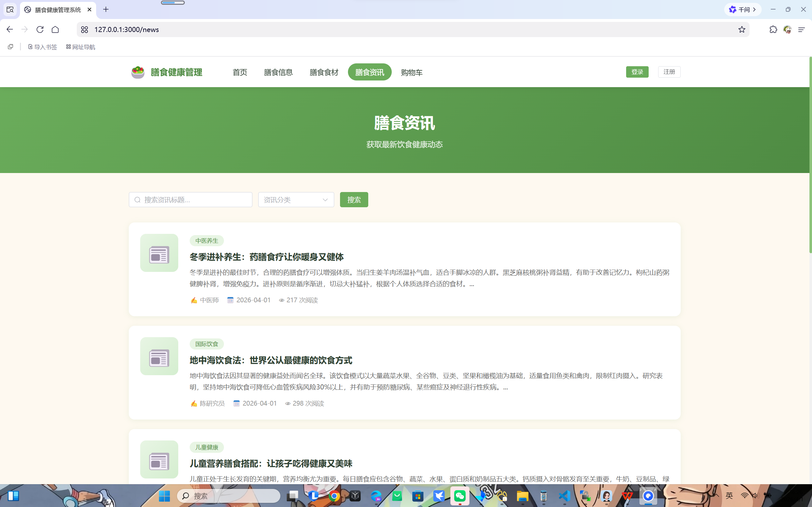This screenshot has height=507, width=812.
Task: Open browser main menu icon
Action: [x=801, y=29]
